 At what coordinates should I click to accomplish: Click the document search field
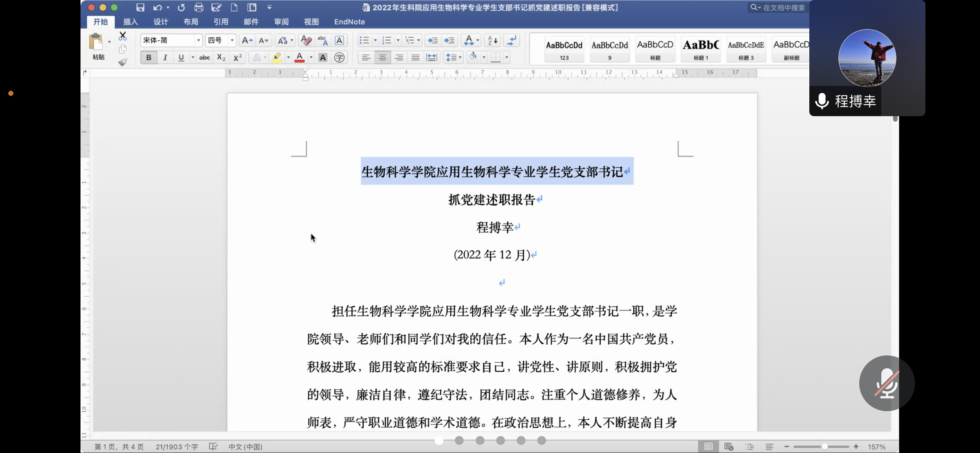(x=784, y=7)
